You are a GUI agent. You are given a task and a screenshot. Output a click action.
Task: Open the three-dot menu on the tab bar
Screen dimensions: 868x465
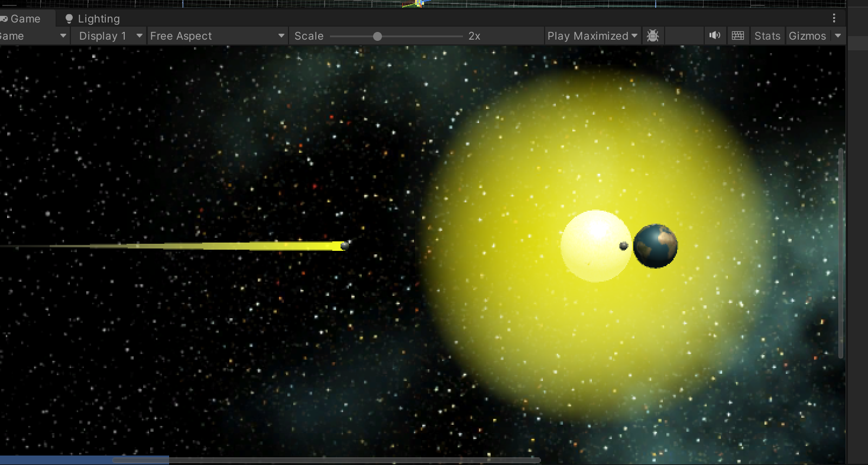[834, 18]
